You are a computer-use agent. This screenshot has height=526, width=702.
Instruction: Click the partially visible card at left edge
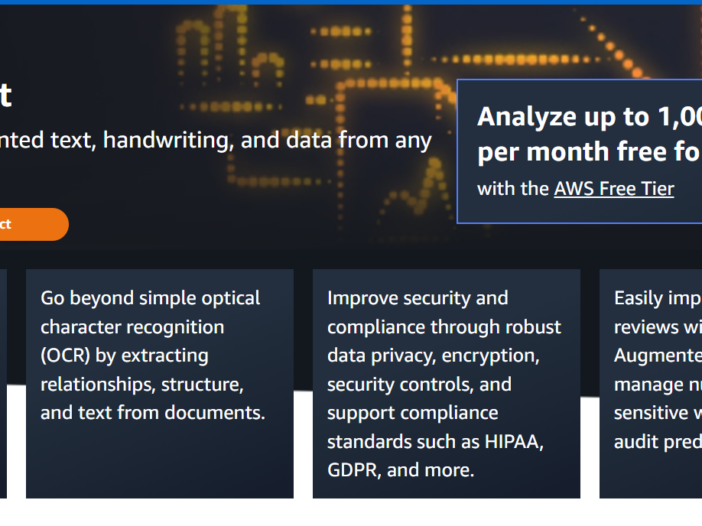(x=3, y=384)
